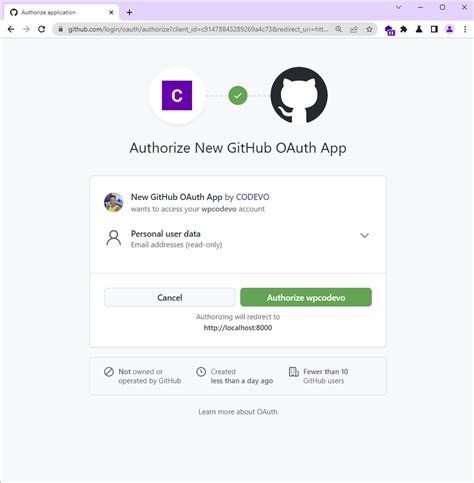Go back to the previous page

pos(11,29)
